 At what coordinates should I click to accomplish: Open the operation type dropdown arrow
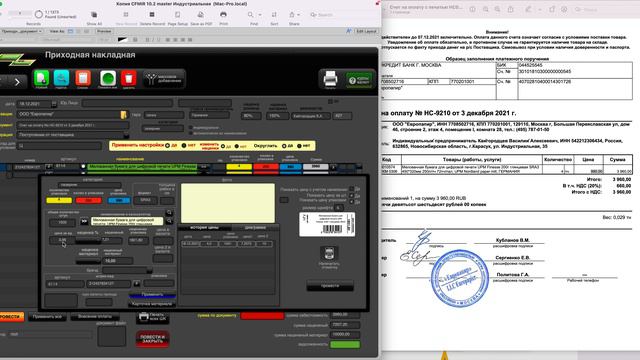126,135
